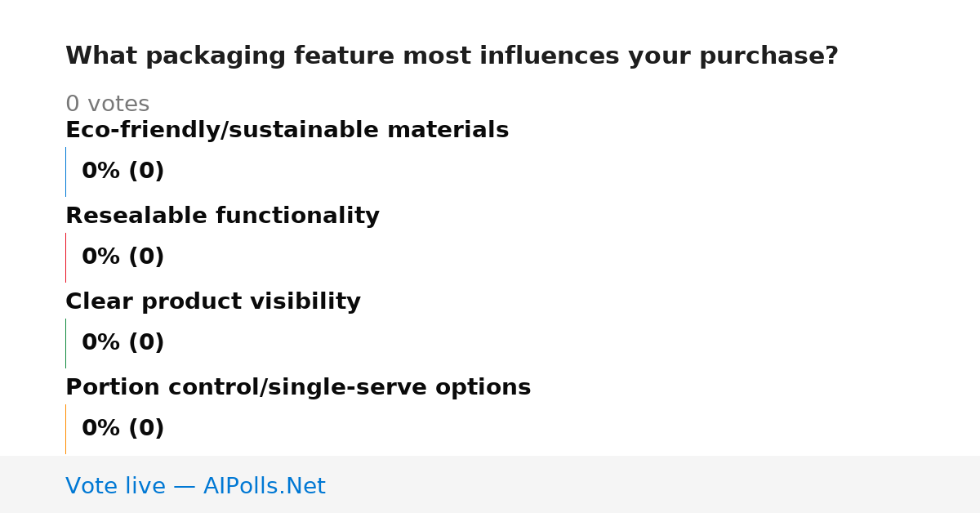Click the gray footer bar
980x513 pixels.
pyautogui.click(x=490, y=484)
